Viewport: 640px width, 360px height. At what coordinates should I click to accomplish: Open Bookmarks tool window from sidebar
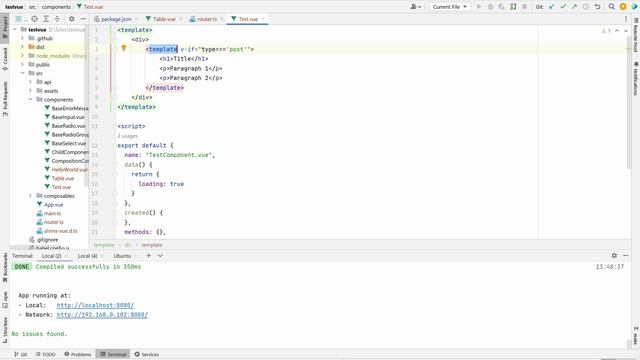click(5, 268)
